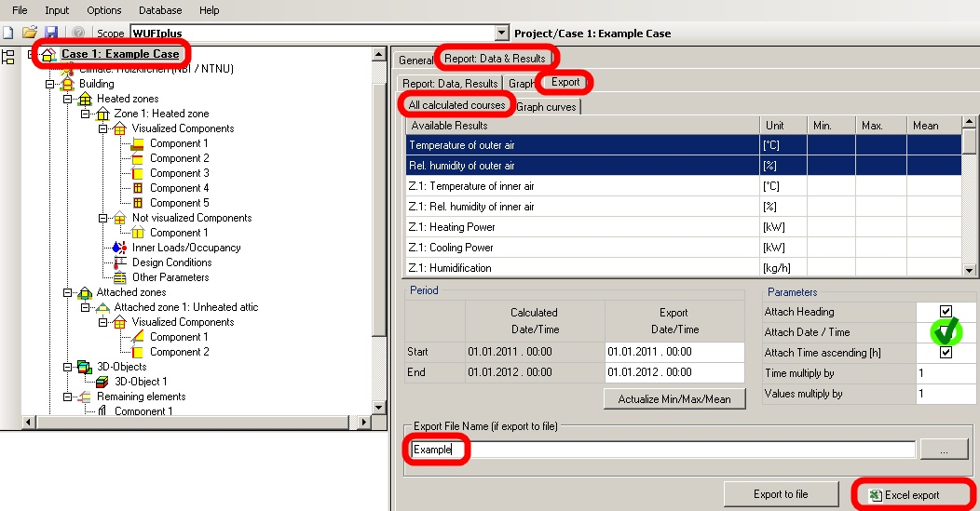The image size is (980, 511).
Task: Collapse Attached zone 1: Unheated attic
Action: [85, 307]
